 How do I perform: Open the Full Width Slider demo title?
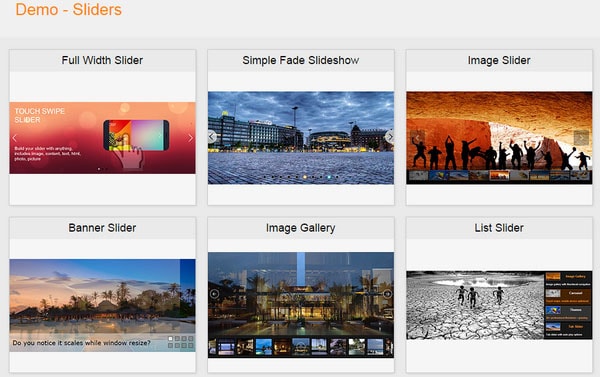[x=102, y=60]
